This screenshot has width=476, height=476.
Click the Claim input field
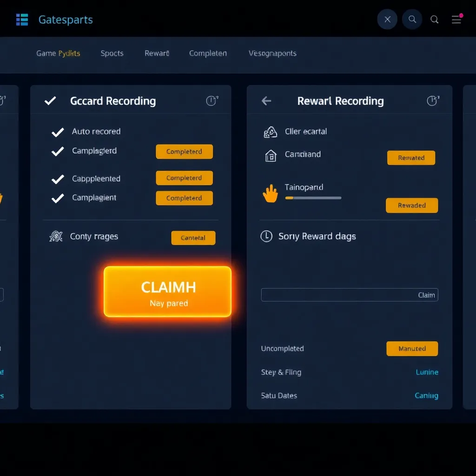point(349,295)
